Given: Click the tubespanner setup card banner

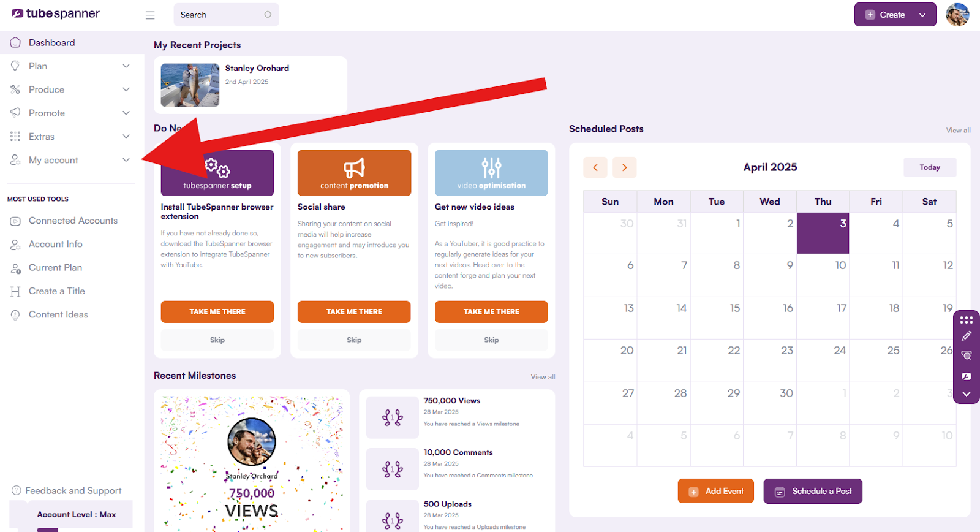Looking at the screenshot, I should point(217,173).
